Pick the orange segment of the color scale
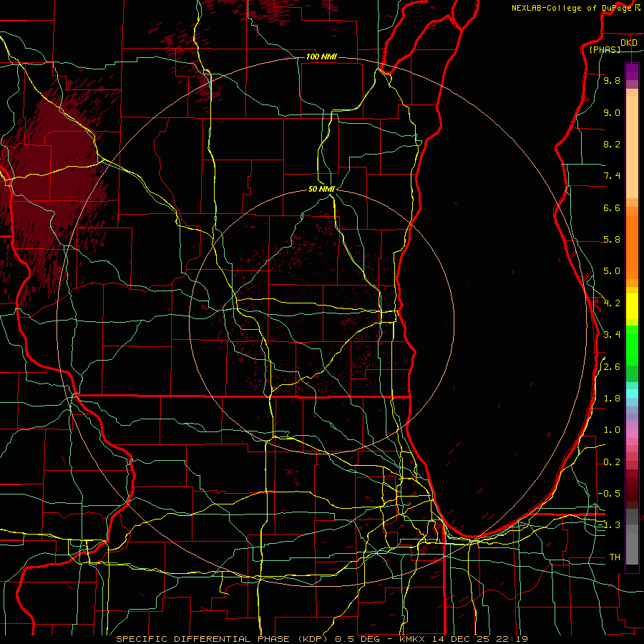The image size is (644, 644). coord(632,247)
